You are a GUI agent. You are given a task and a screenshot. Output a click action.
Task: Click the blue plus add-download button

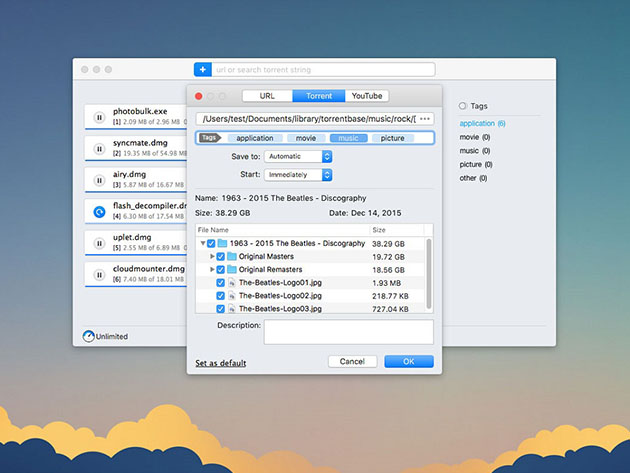point(202,69)
